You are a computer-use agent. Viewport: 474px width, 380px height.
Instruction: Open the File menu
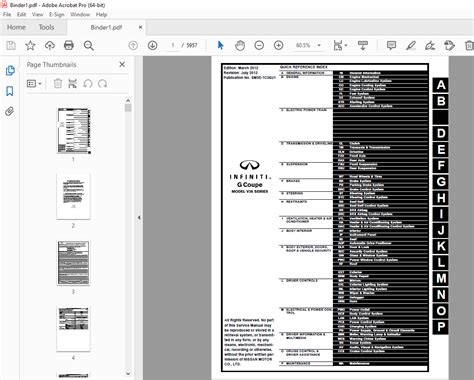coord(7,15)
